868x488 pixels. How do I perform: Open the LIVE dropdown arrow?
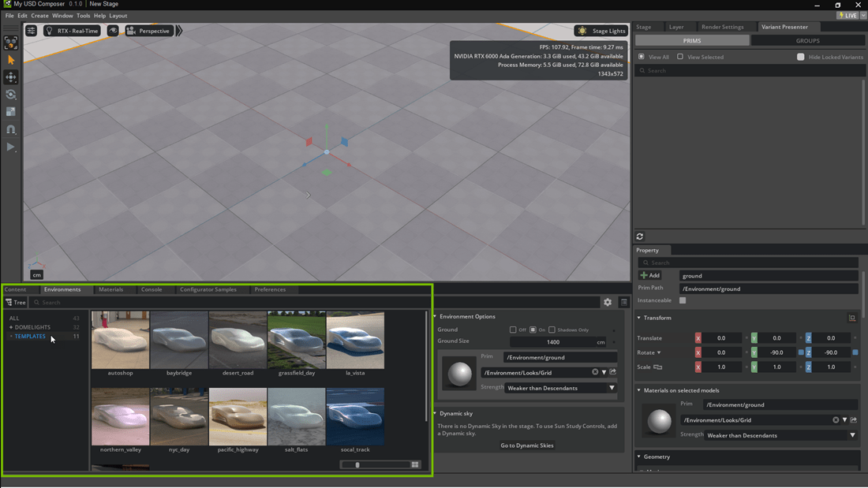863,16
